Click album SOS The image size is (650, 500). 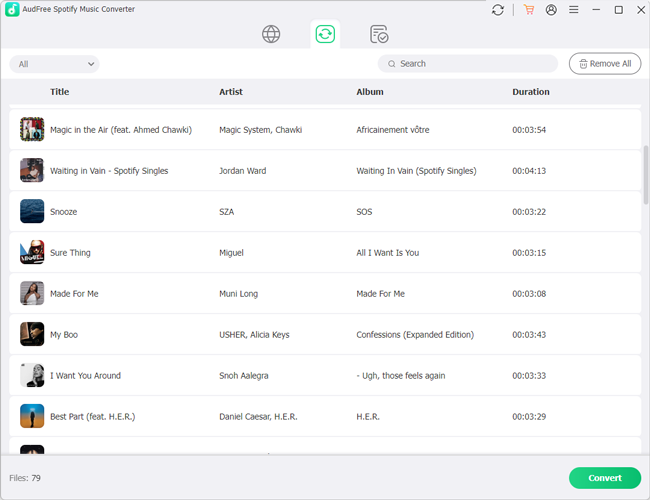pos(364,212)
